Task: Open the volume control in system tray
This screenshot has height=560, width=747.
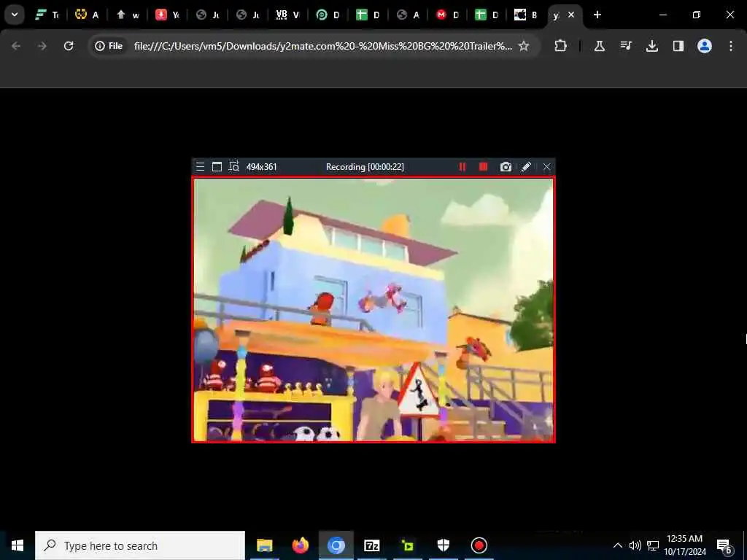Action: click(x=635, y=545)
